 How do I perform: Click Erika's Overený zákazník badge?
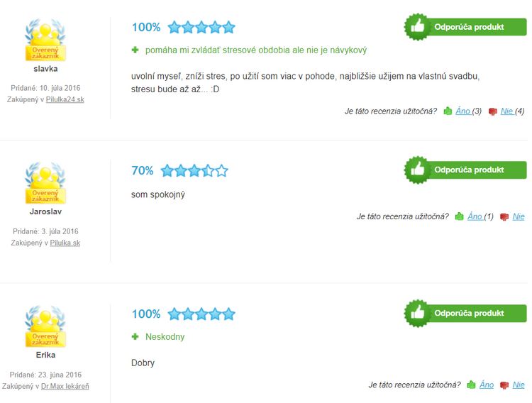pyautogui.click(x=45, y=326)
